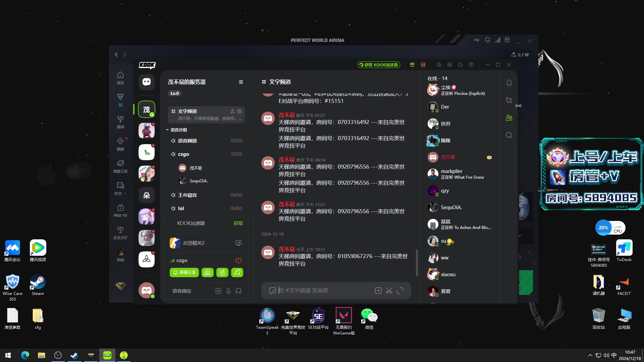This screenshot has height=362, width=644.
Task: Click 获取 next to KOOK加速器
Action: click(238, 223)
